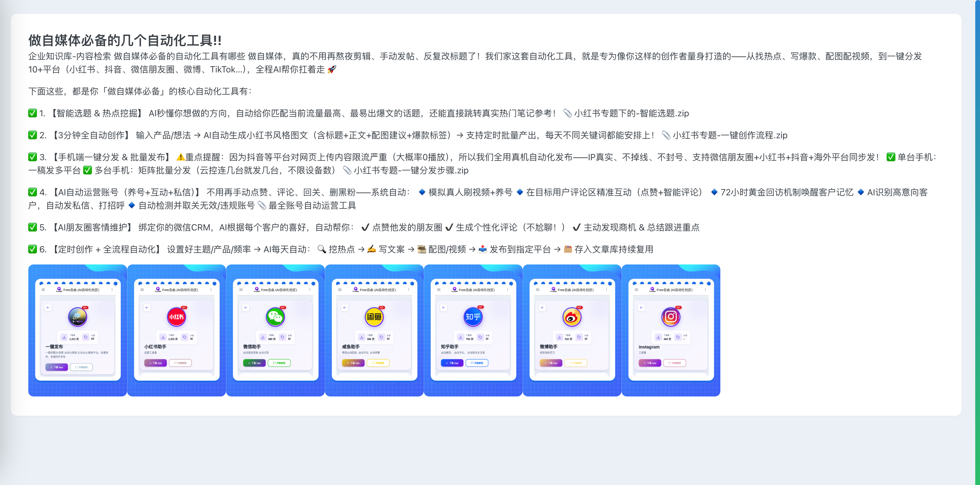980x485 pixels.
Task: Click 开始使用 button in 微信助手 card
Action: (279, 363)
